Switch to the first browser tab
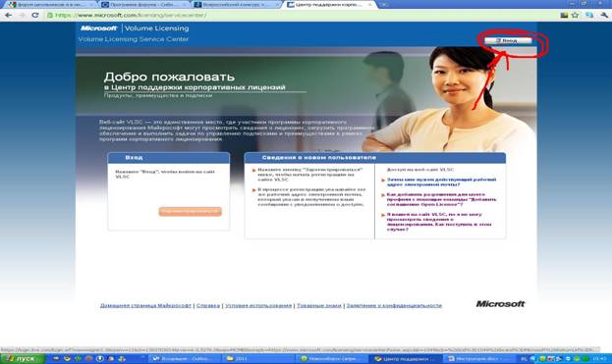The width and height of the screenshot is (612, 364). click(x=51, y=5)
